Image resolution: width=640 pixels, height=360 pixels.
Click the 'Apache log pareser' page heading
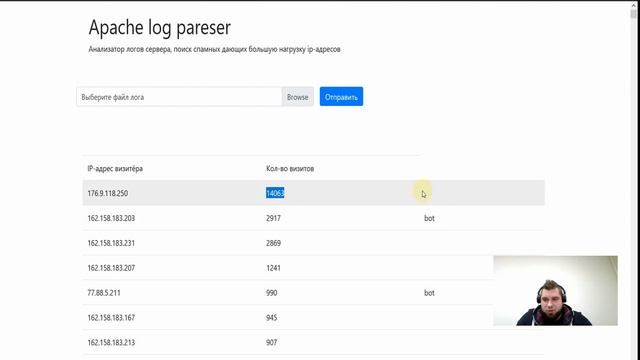(x=160, y=28)
